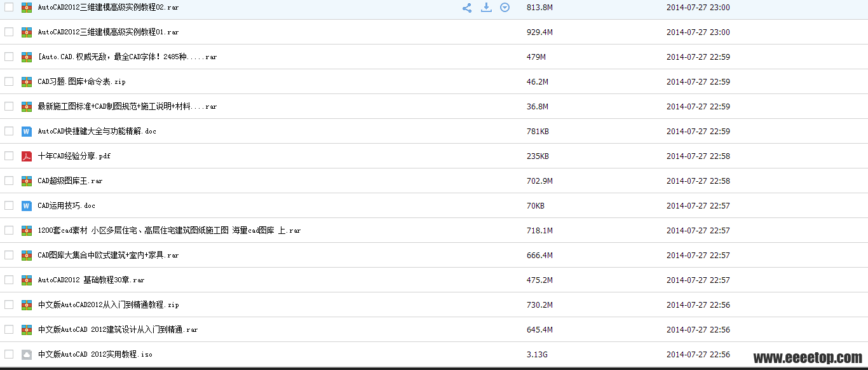Image resolution: width=868 pixels, height=370 pixels.
Task: Check the box for 中文版AutoCAD2012从入门到精通教程.zip
Action: tap(9, 305)
